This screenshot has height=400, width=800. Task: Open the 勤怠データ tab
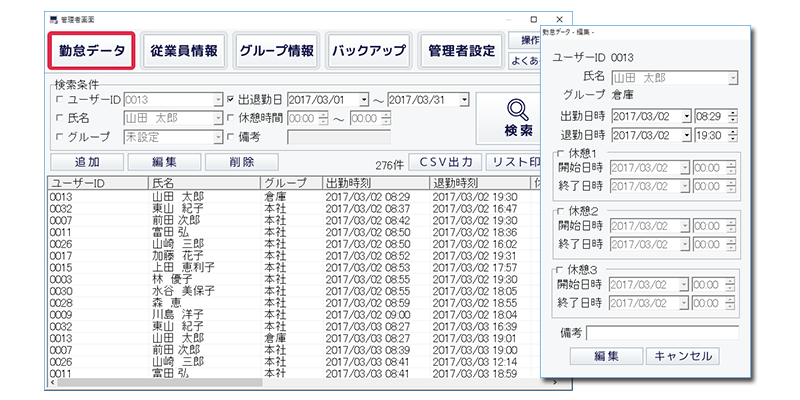tap(92, 49)
